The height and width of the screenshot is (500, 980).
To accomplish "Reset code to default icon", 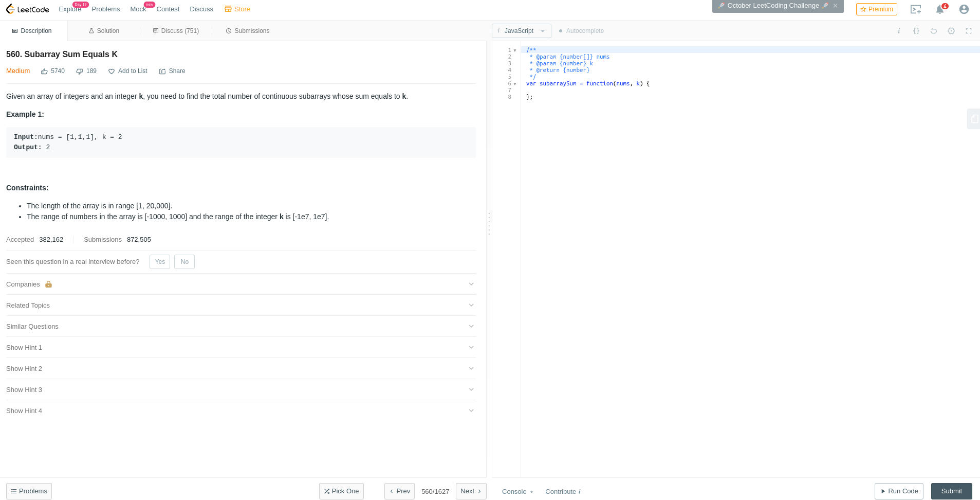I will click(x=934, y=31).
